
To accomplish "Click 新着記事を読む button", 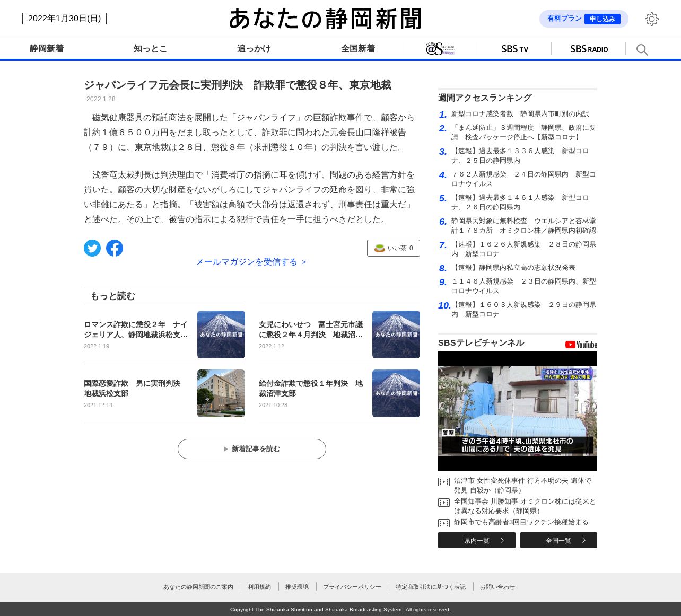I will [252, 449].
